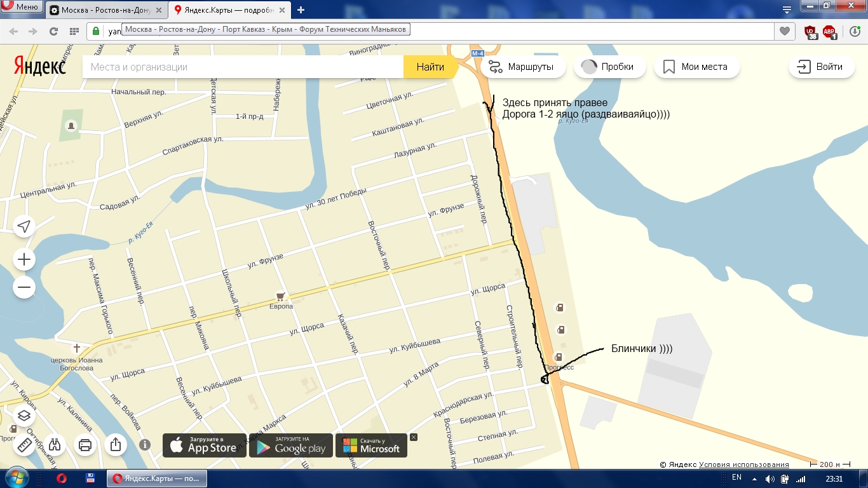Zoom in with the plus button
The height and width of the screenshot is (488, 868).
click(24, 259)
